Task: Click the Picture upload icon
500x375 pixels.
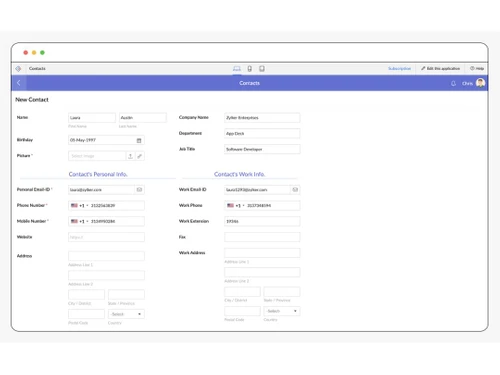Action: click(130, 156)
